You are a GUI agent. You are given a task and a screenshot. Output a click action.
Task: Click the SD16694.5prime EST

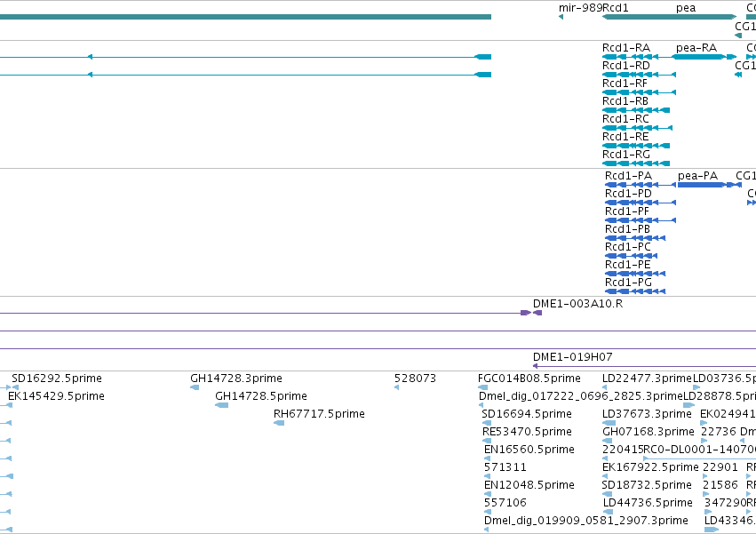pos(487,423)
